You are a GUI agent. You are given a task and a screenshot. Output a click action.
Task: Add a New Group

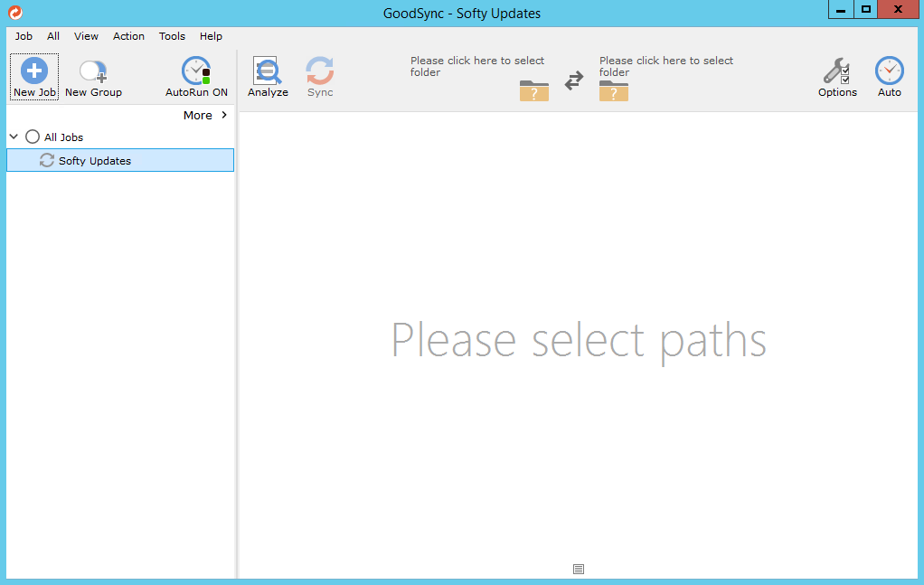pyautogui.click(x=93, y=77)
